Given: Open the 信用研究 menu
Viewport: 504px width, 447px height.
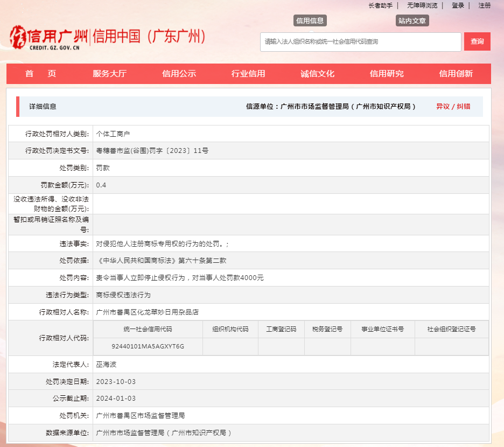Looking at the screenshot, I should point(387,74).
